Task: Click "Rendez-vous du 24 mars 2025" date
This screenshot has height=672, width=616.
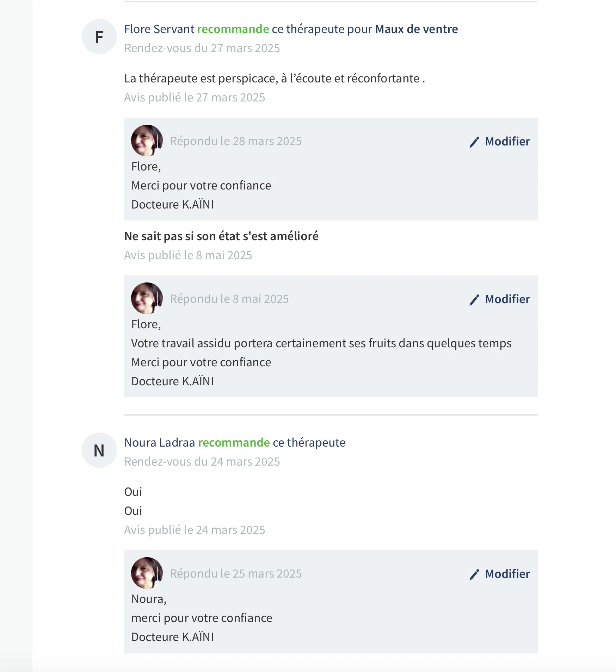Action: coord(202,461)
